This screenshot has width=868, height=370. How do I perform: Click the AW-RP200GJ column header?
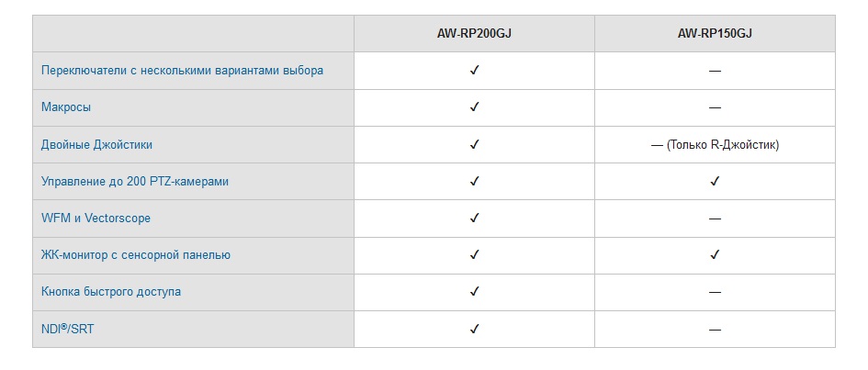pyautogui.click(x=474, y=34)
